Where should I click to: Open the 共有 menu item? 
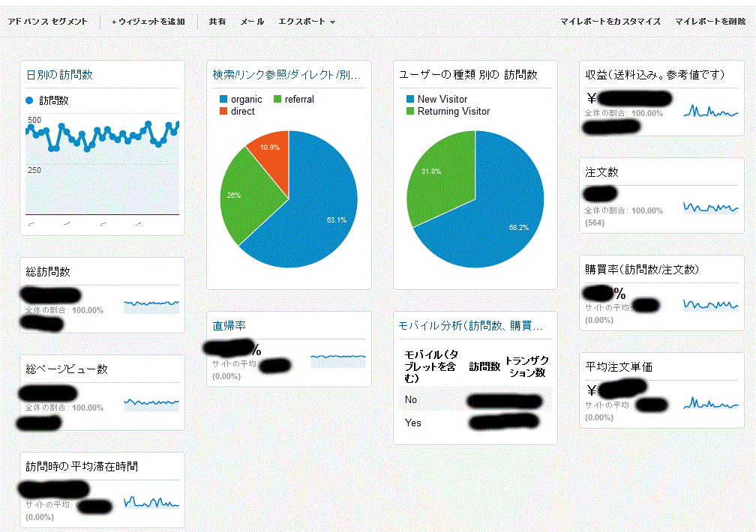click(x=217, y=22)
